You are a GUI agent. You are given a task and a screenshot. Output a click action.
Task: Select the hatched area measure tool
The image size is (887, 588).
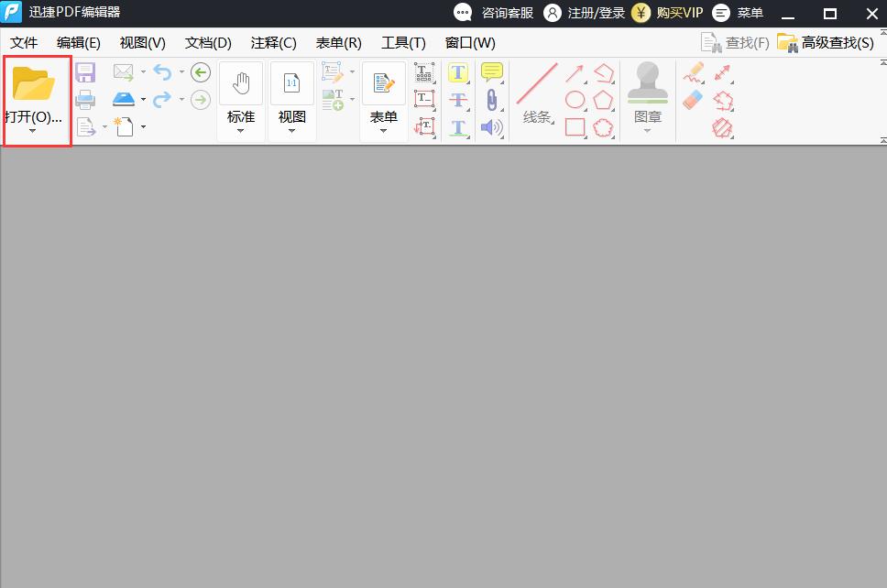723,128
